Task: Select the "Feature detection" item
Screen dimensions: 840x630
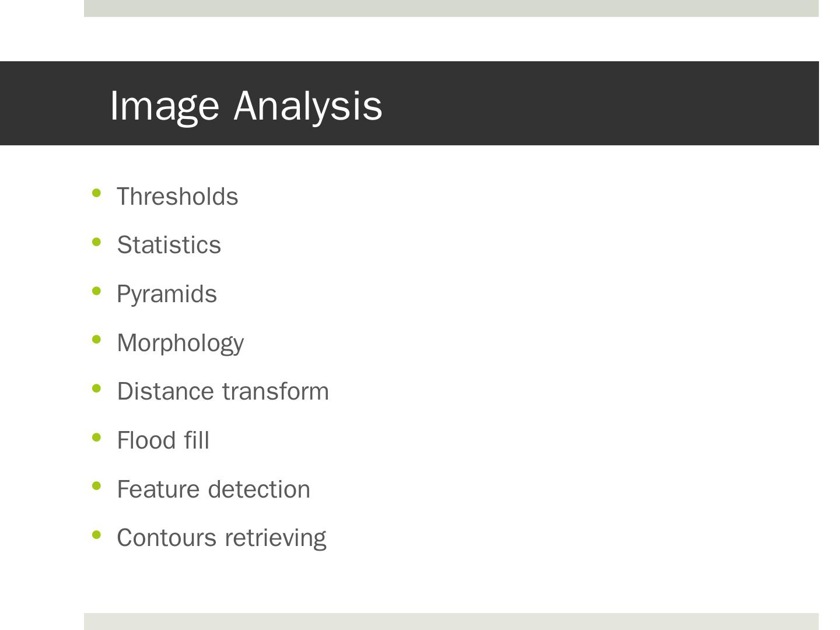Action: [x=213, y=489]
